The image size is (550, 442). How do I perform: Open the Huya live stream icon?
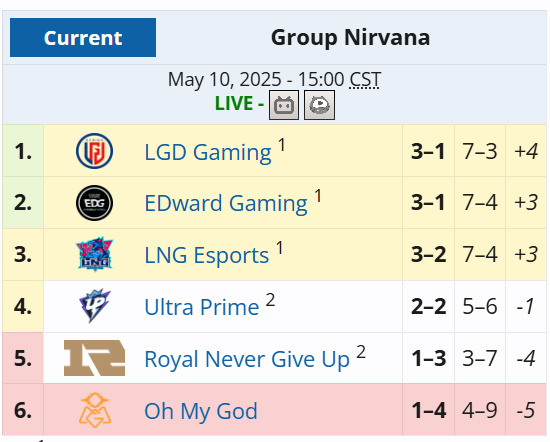click(319, 105)
